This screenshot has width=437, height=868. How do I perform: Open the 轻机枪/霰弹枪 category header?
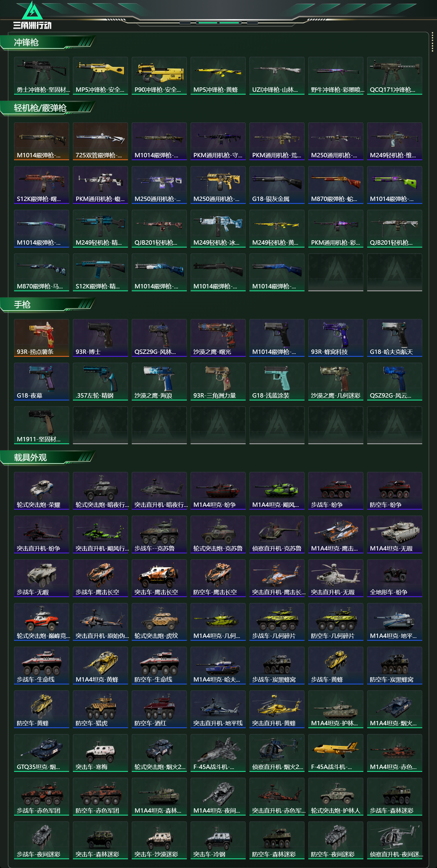pyautogui.click(x=47, y=108)
